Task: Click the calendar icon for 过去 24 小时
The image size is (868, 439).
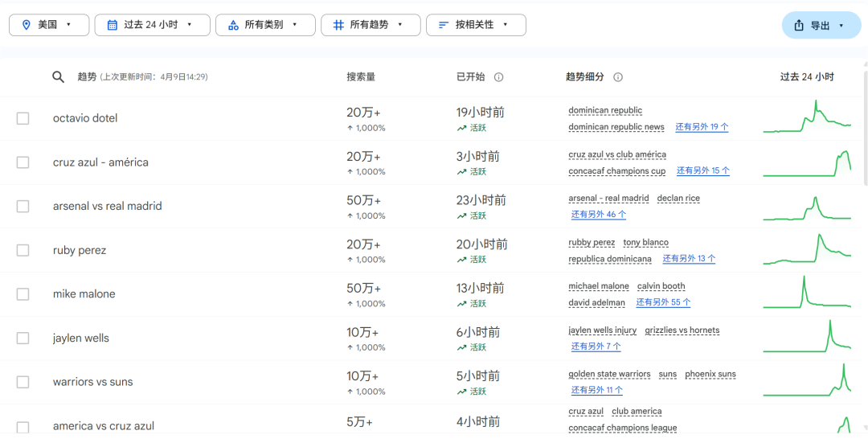Action: coord(112,25)
